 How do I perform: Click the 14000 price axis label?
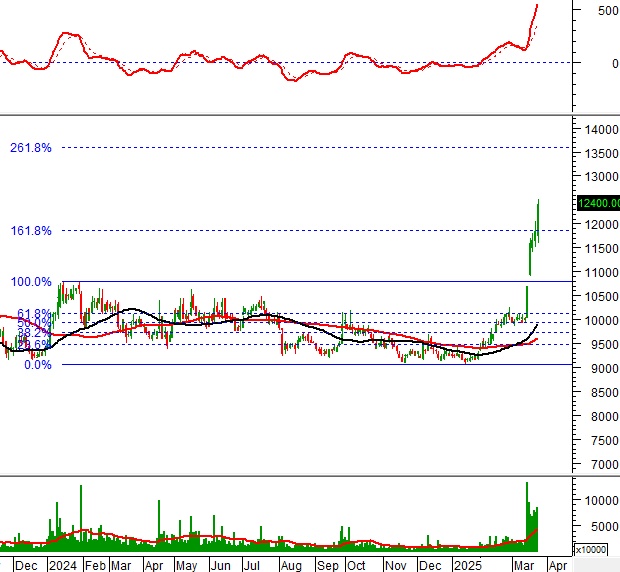[x=602, y=130]
